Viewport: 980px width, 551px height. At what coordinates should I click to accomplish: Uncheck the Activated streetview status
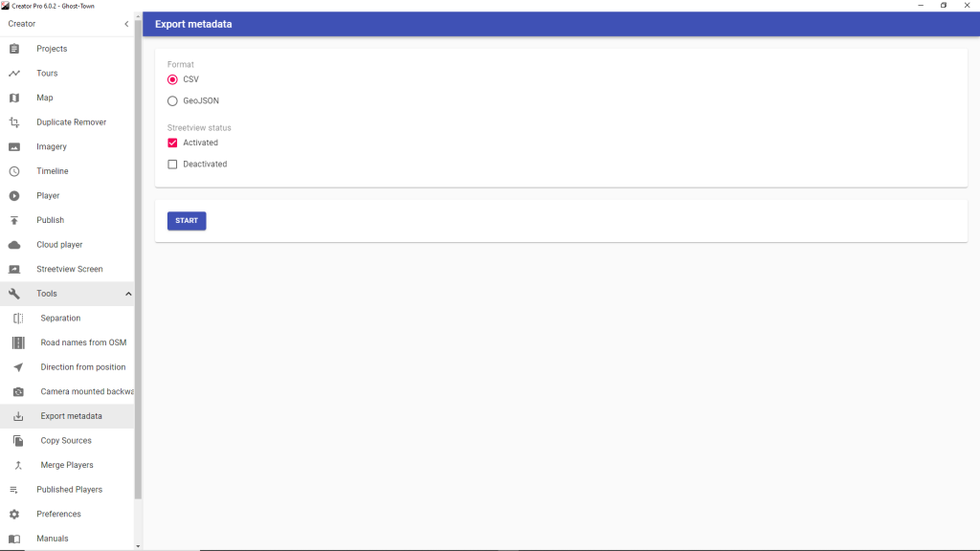[x=172, y=143]
